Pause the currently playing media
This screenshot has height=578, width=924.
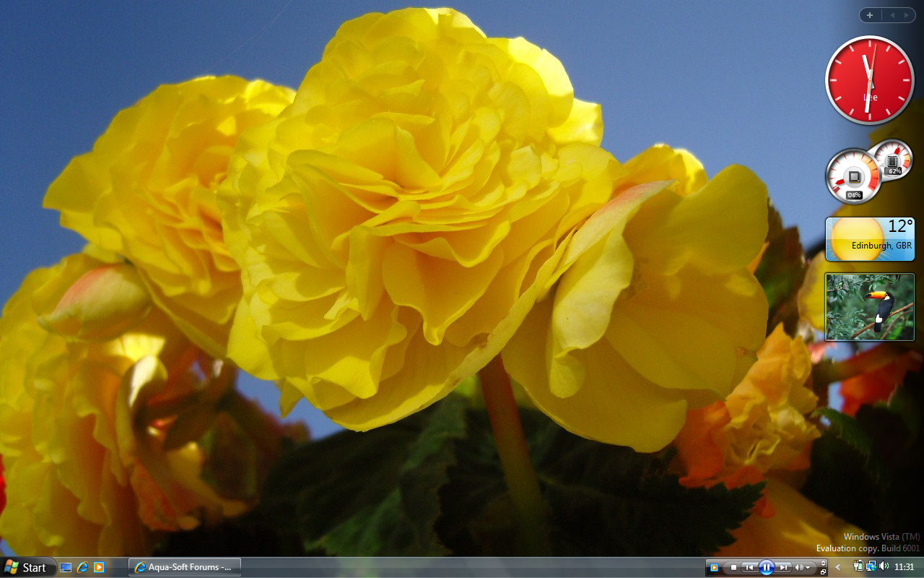[767, 567]
